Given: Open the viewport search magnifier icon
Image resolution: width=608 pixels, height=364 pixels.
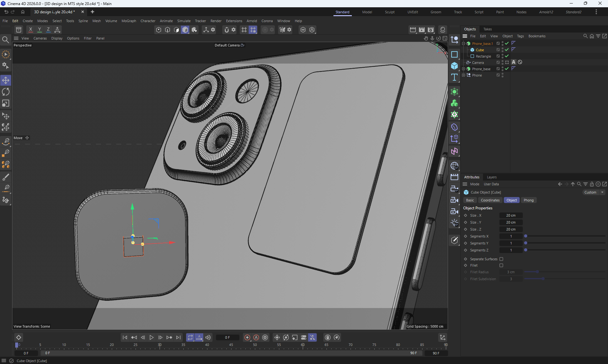Looking at the screenshot, I should point(5,40).
